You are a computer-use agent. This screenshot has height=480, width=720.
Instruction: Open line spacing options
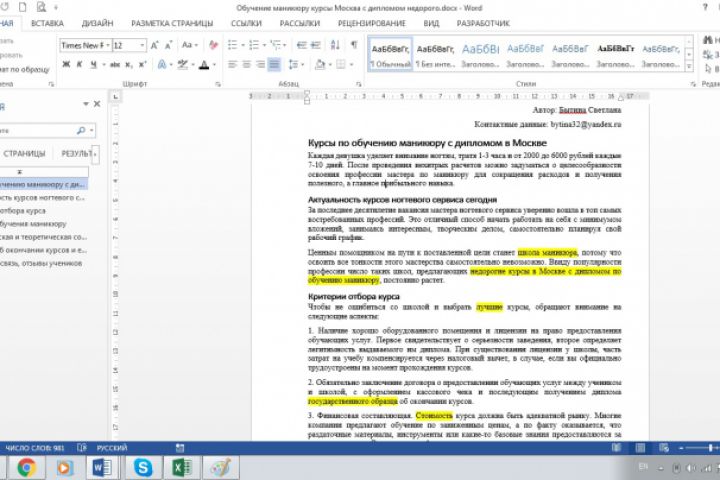click(293, 64)
